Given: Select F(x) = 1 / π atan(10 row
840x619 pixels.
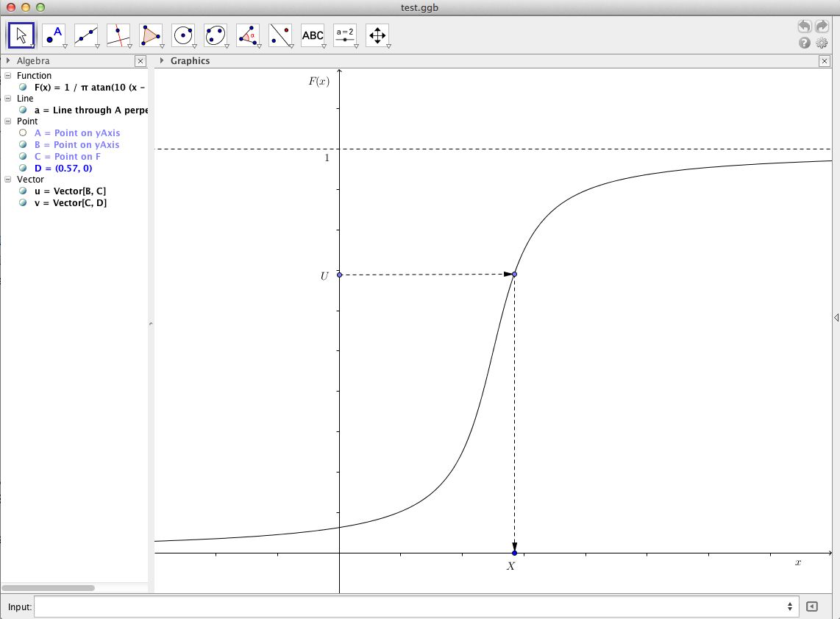Looking at the screenshot, I should pyautogui.click(x=90, y=87).
